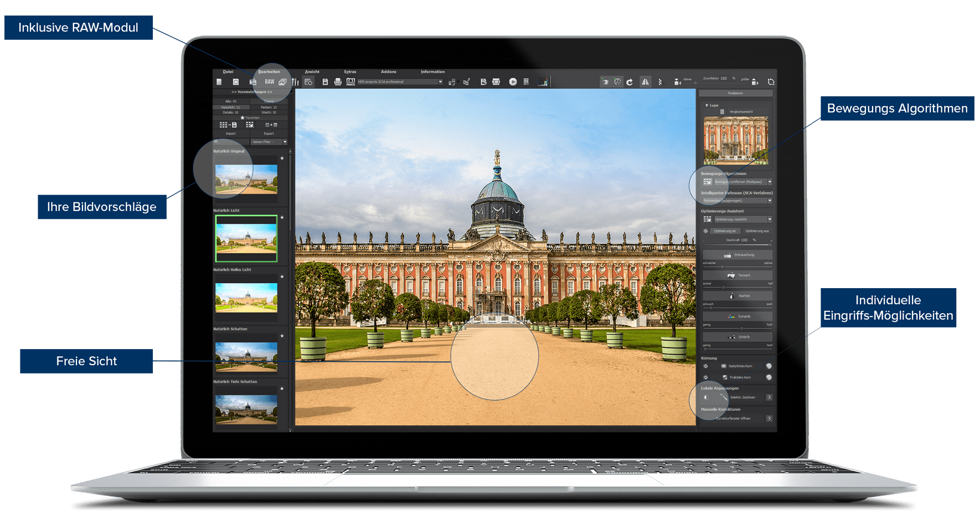Open the Optimierung: natürlich dropdown
Screen dimensions: 980x527
(x=744, y=219)
